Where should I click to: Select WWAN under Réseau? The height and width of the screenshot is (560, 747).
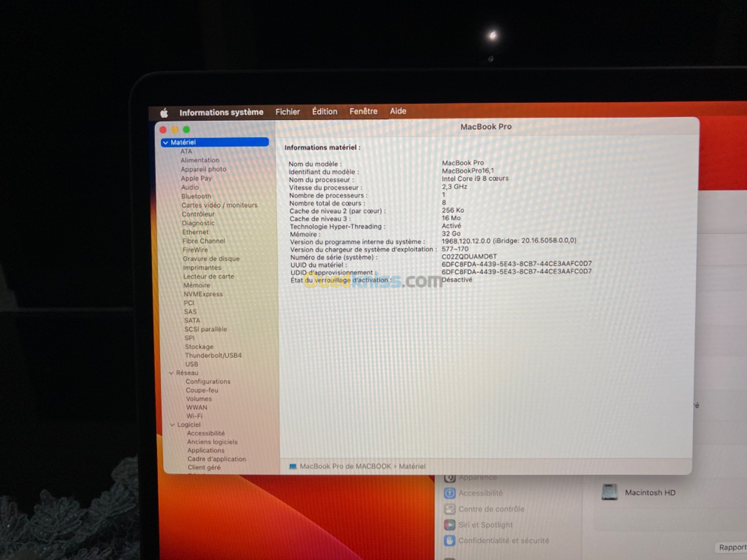click(x=197, y=407)
